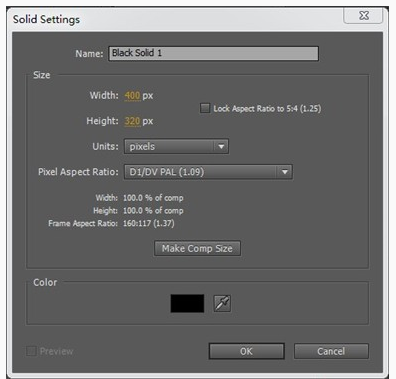
Task: Close the Solid Settings dialog
Action: [x=363, y=16]
